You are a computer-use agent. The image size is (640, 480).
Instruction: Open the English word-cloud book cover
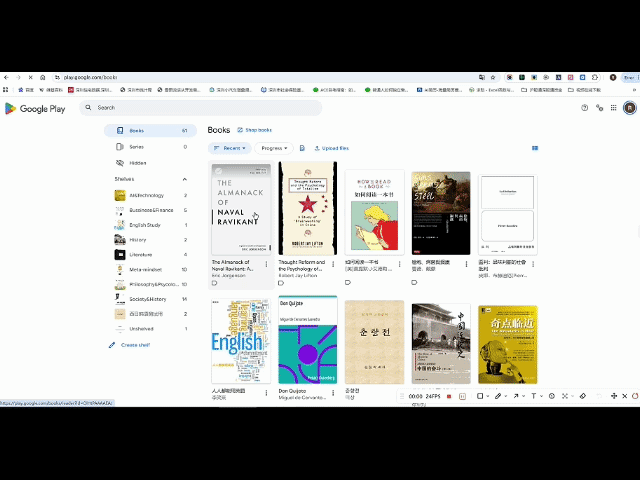pyautogui.click(x=241, y=341)
